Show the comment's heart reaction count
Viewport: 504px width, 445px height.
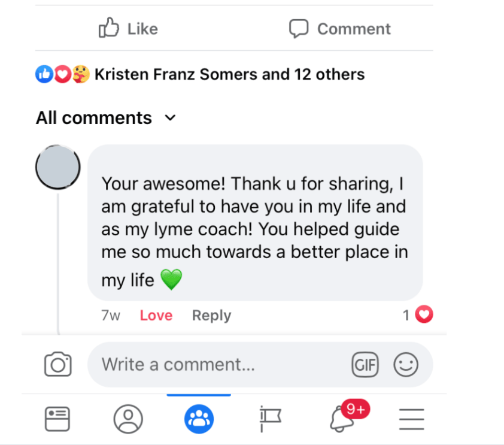pos(418,314)
